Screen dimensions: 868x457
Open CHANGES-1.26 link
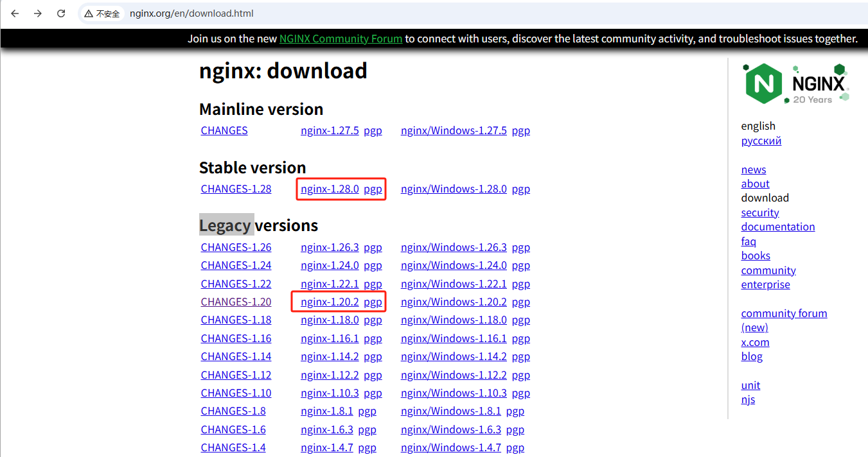(236, 247)
